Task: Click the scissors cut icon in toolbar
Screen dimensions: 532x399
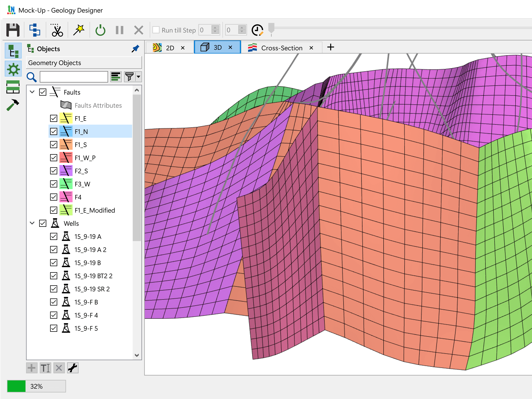Action: click(57, 30)
